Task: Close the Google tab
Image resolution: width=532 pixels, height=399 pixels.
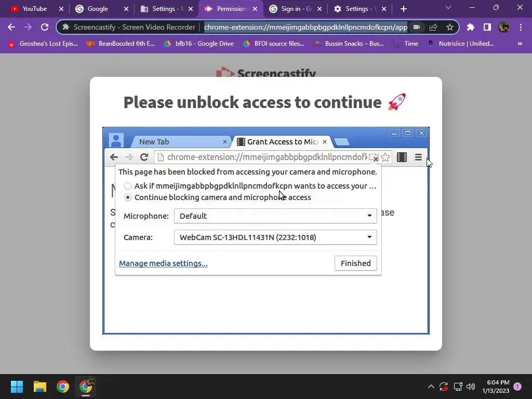Action: tap(126, 9)
